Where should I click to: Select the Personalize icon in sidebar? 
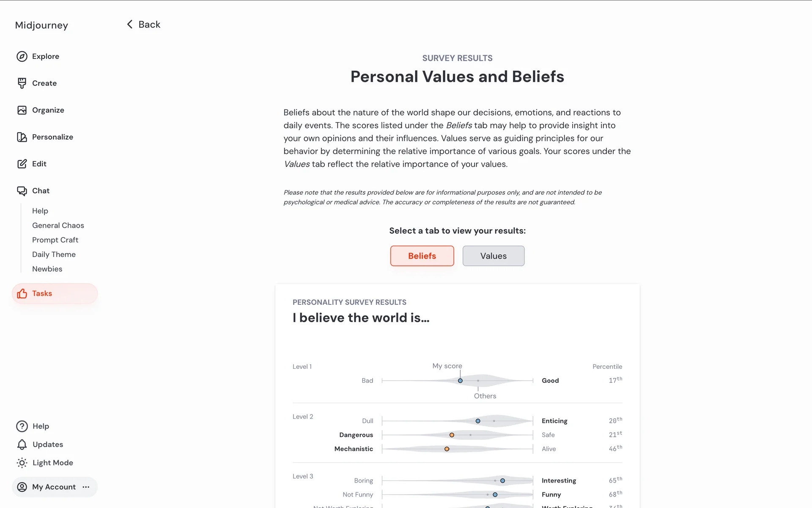(22, 137)
